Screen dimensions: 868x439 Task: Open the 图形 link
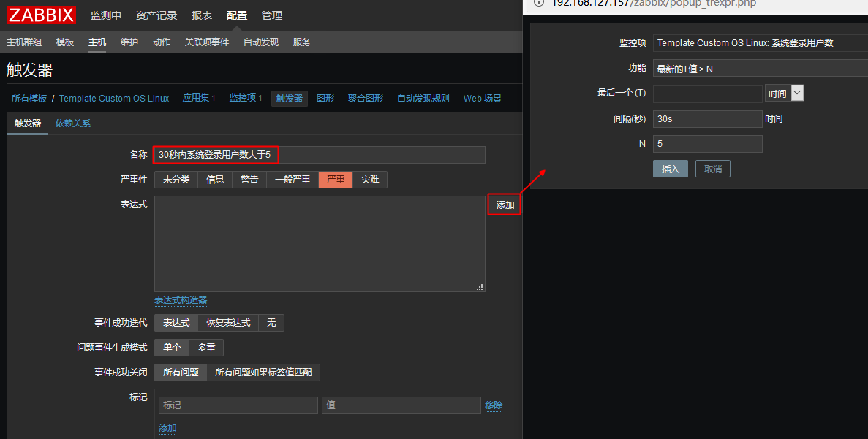[x=325, y=99]
